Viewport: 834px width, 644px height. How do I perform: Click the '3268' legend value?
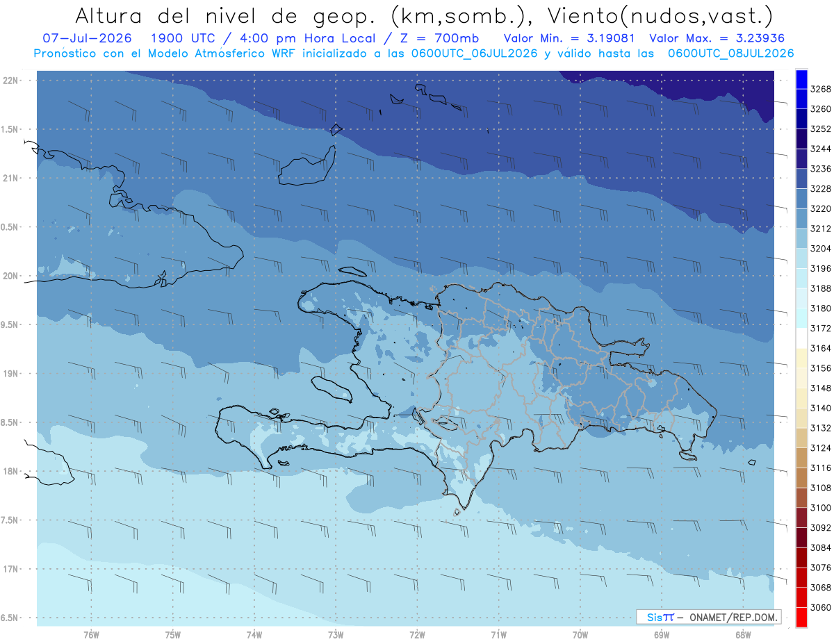point(821,89)
